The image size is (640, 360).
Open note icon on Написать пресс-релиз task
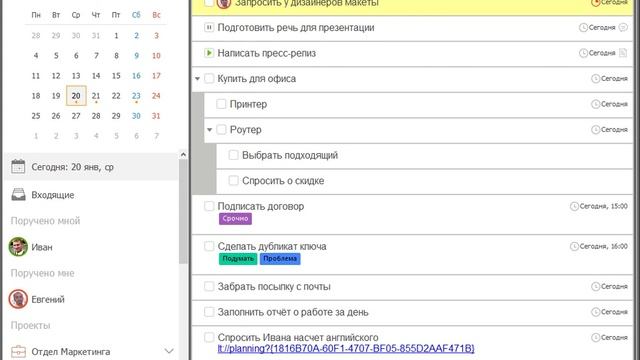click(623, 53)
